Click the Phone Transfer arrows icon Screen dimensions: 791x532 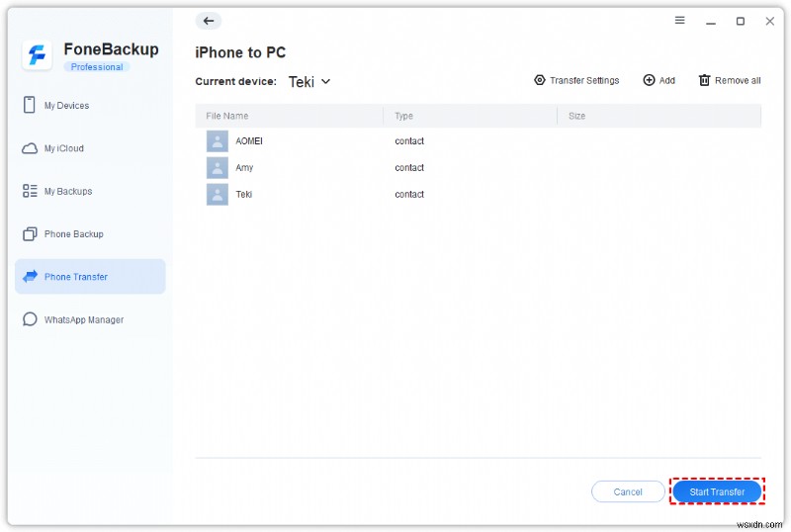pyautogui.click(x=31, y=276)
